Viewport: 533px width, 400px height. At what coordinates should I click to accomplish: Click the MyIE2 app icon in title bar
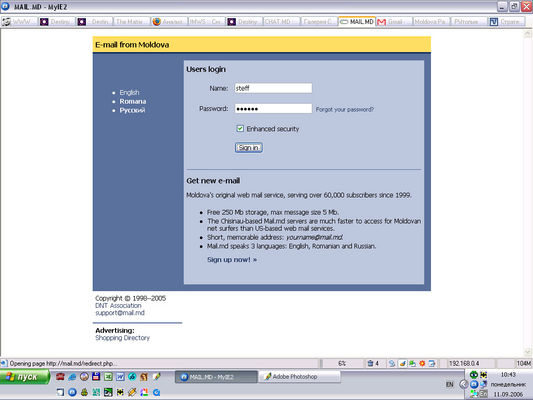pyautogui.click(x=5, y=6)
